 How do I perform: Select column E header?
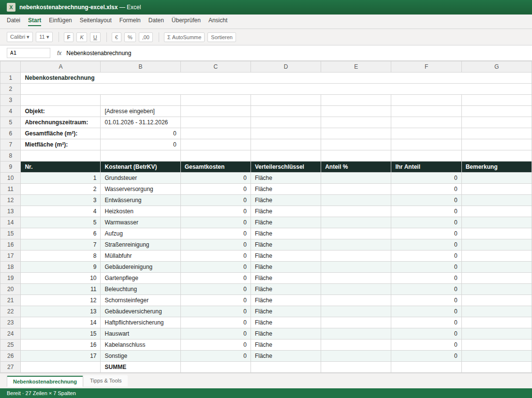click(356, 67)
